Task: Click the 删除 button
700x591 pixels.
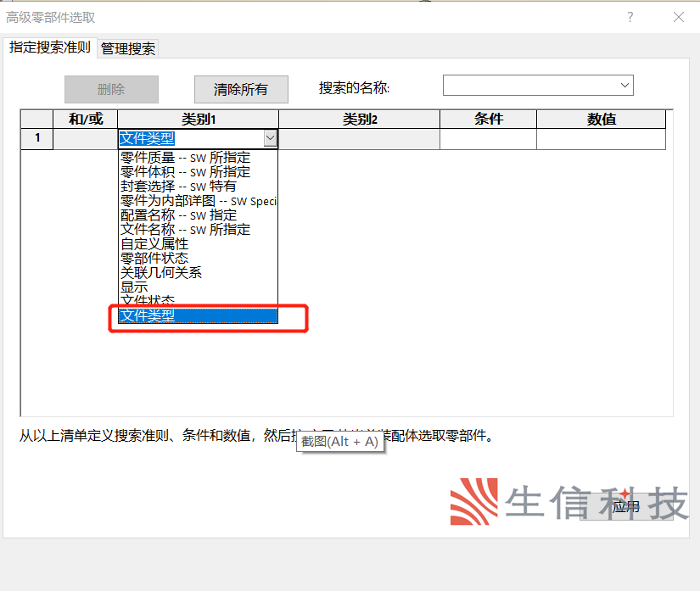Action: (111, 89)
